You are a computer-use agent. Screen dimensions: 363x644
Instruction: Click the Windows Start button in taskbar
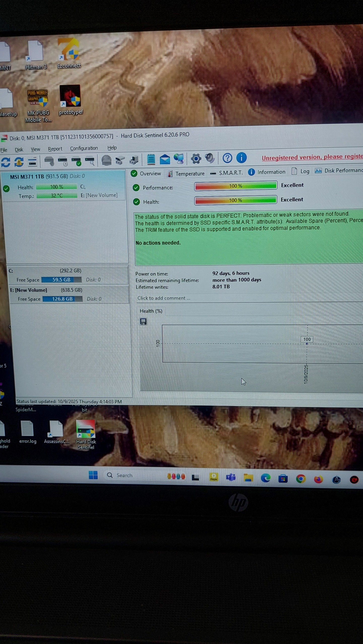93,475
